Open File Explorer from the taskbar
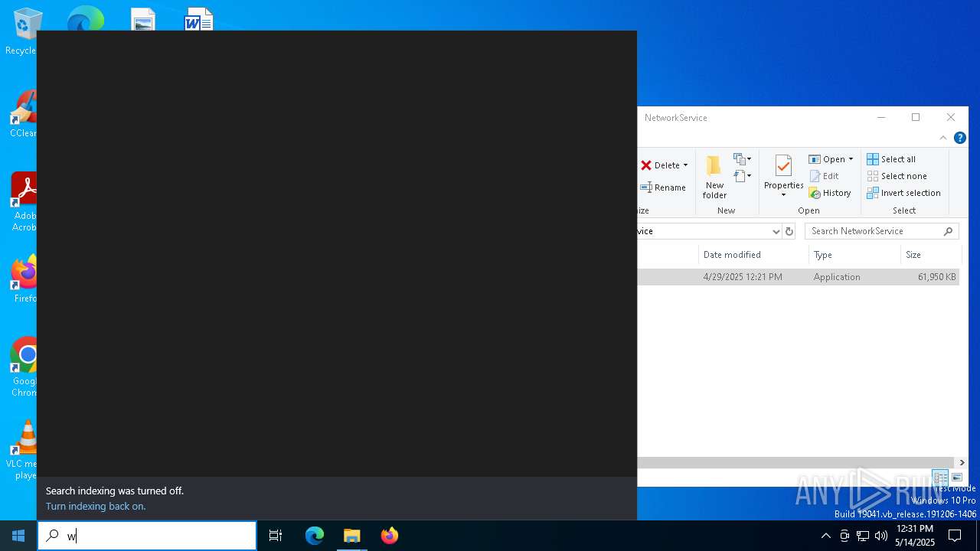 [x=352, y=536]
